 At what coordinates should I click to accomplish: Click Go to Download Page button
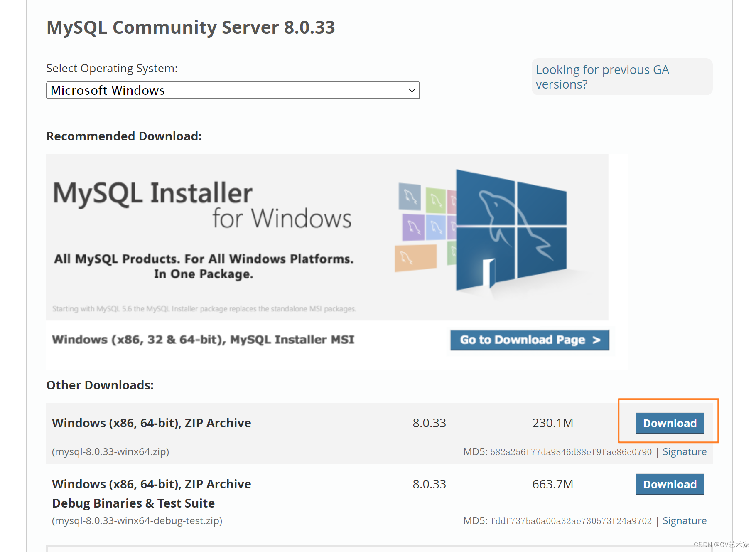tap(529, 340)
